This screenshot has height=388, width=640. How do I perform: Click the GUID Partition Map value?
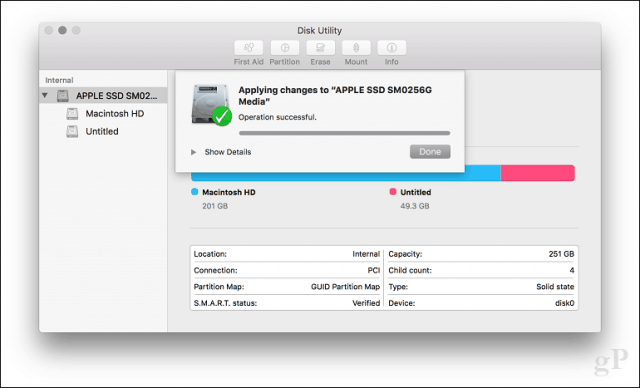[345, 286]
